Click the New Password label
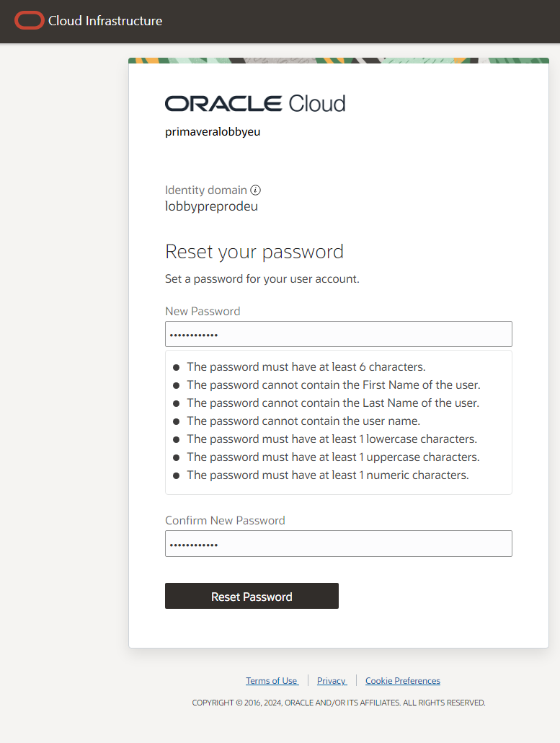Screen dimensions: 560x743 coord(203,312)
